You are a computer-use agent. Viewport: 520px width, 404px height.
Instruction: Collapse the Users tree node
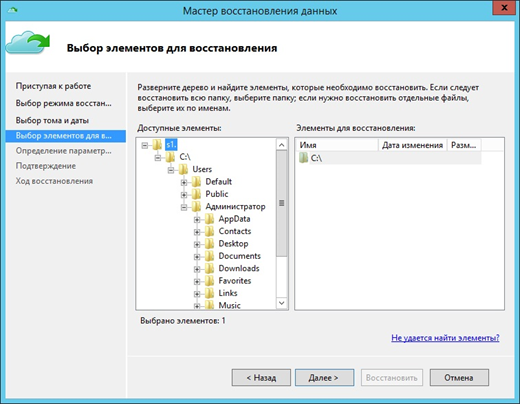coord(171,170)
